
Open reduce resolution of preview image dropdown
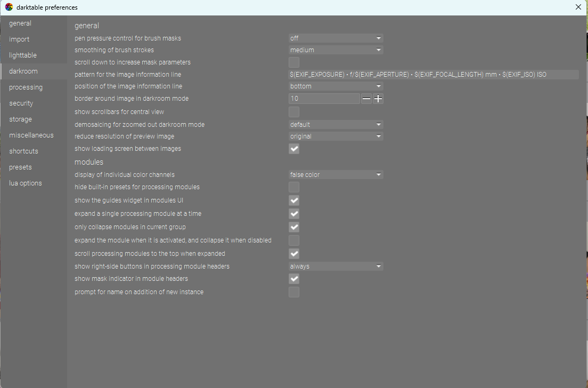click(336, 136)
